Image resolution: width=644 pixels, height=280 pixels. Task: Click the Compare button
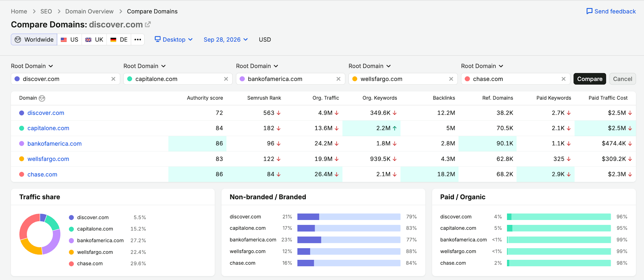point(590,79)
